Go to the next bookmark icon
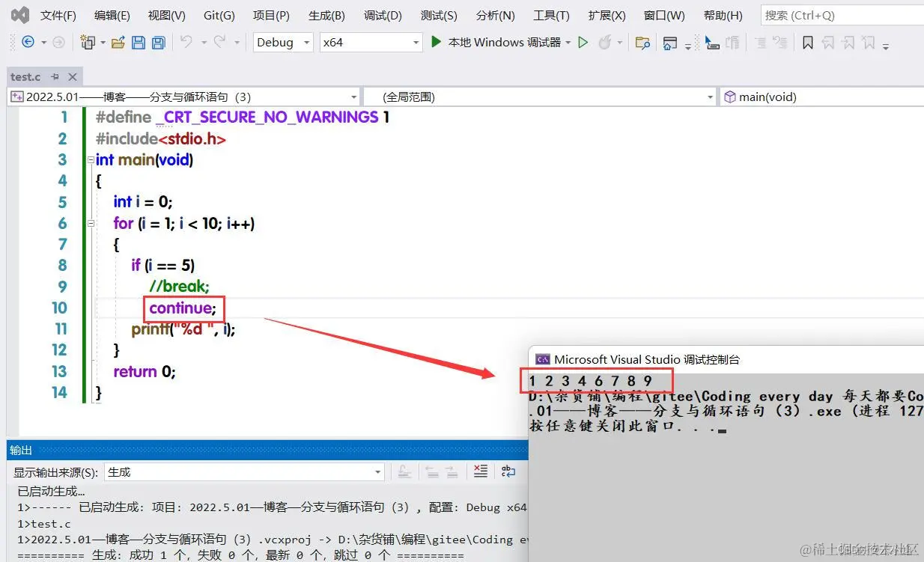Image resolution: width=924 pixels, height=562 pixels. (848, 43)
